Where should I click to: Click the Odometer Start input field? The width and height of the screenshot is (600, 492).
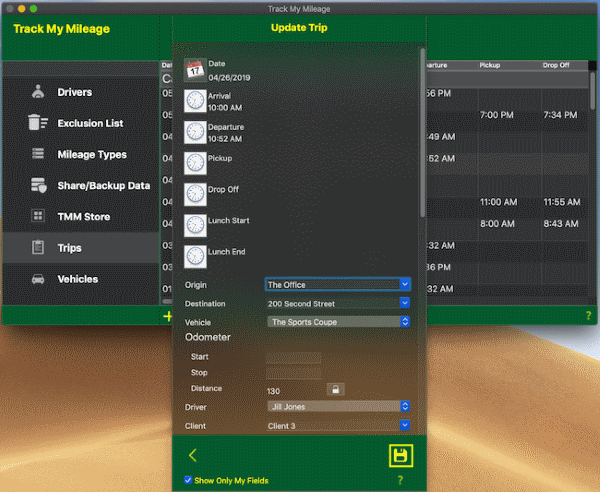click(x=294, y=357)
